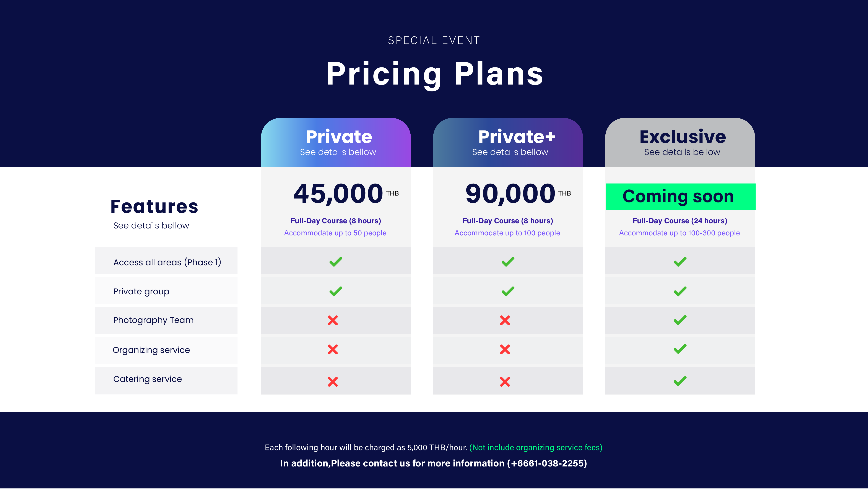Click the 45,000 THB price

346,193
